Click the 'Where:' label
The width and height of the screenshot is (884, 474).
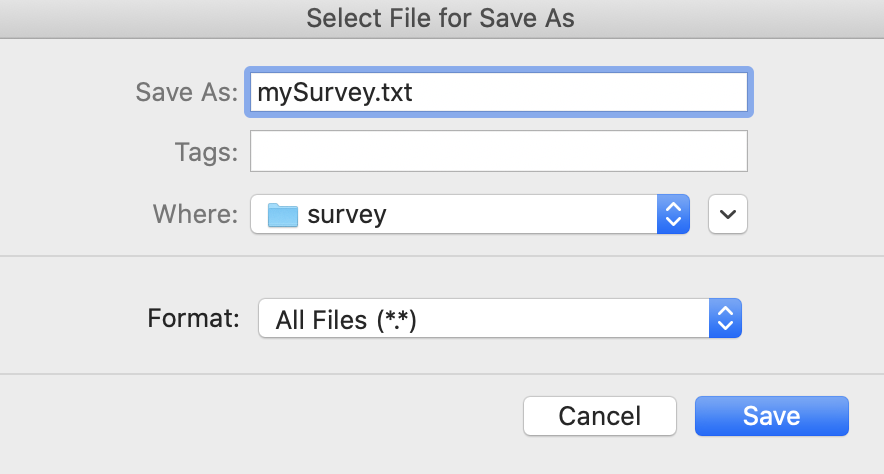[196, 214]
